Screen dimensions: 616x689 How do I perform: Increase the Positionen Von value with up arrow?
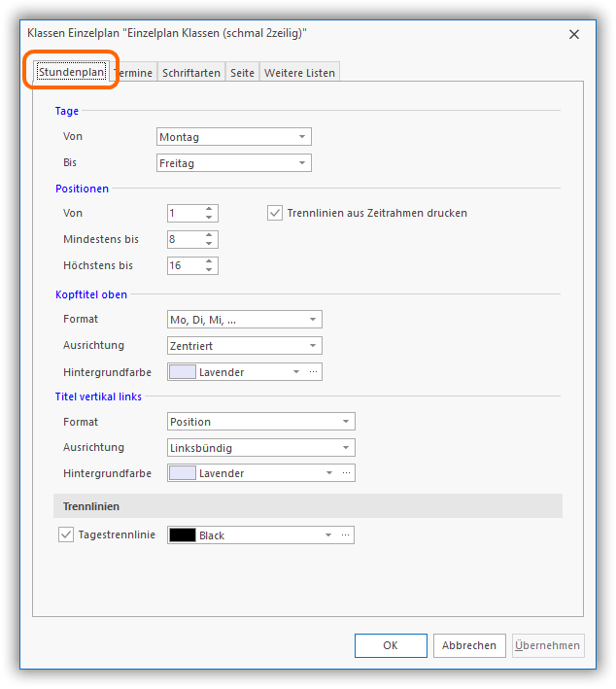210,209
